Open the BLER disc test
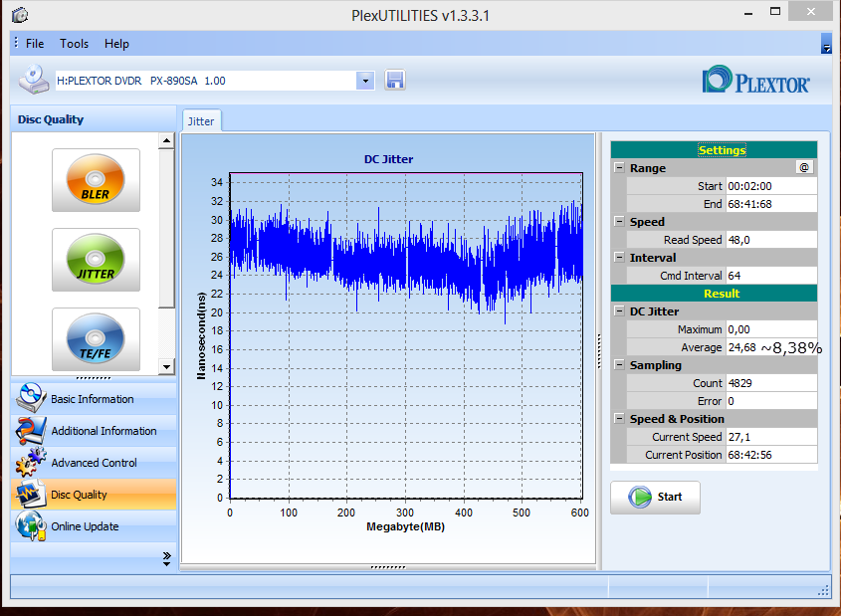 pyautogui.click(x=96, y=180)
